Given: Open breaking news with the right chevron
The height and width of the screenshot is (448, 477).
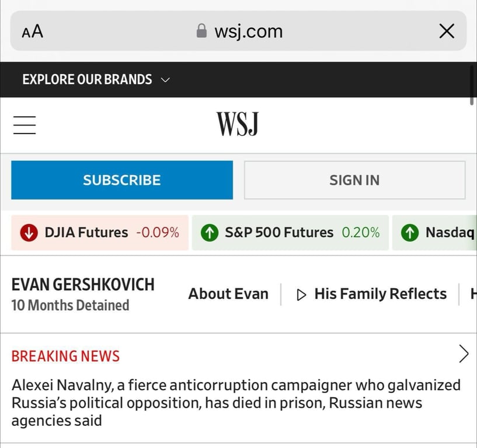Looking at the screenshot, I should click(x=464, y=353).
